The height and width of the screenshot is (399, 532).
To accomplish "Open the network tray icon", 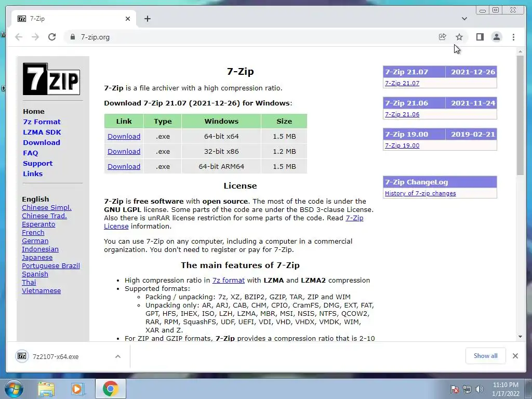I will pos(467,389).
